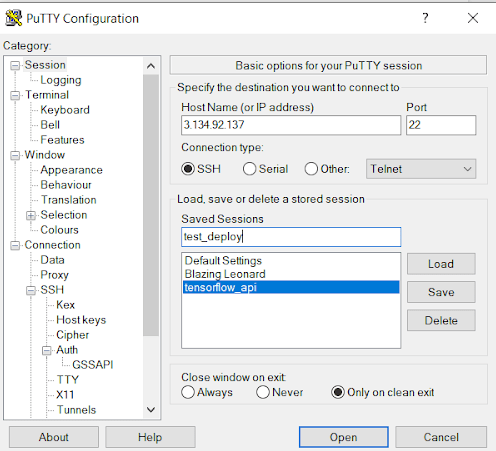The height and width of the screenshot is (451, 496).
Task: Click the category tree scrollbar thumb
Action: (x=151, y=205)
